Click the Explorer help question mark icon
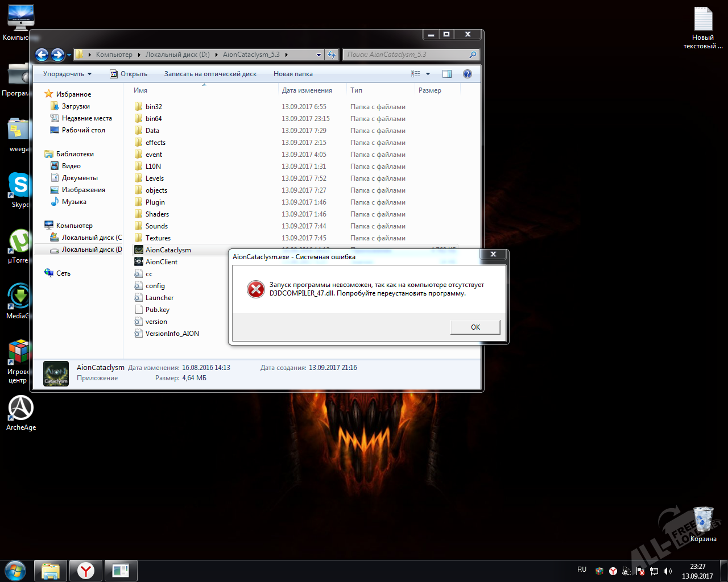The height and width of the screenshot is (582, 728). click(467, 74)
